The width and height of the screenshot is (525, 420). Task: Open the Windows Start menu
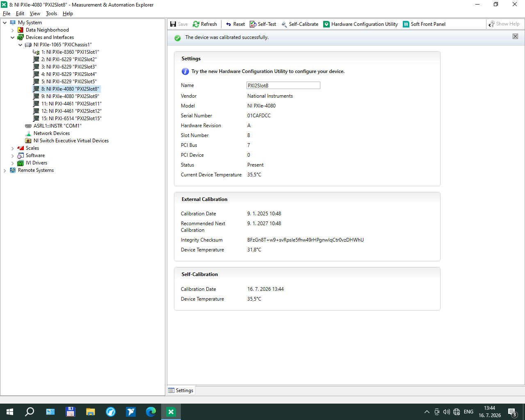(10, 412)
